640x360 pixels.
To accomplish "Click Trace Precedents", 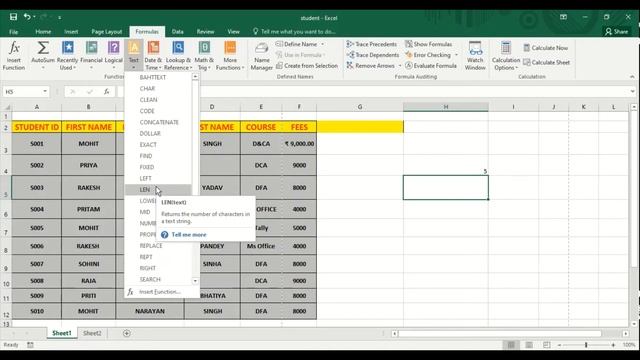I will pos(372,44).
